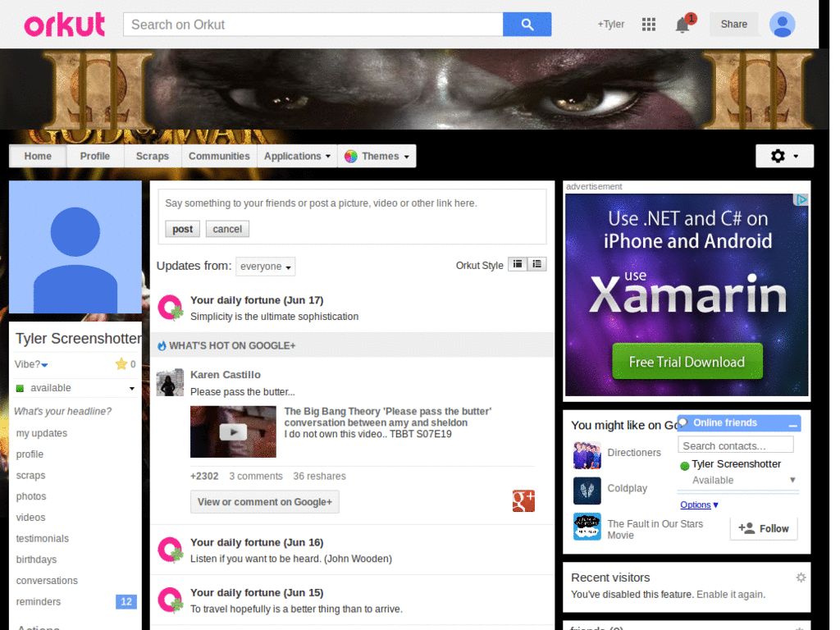The width and height of the screenshot is (840, 630).
Task: Open conversations in sidebar
Action: [x=47, y=581]
